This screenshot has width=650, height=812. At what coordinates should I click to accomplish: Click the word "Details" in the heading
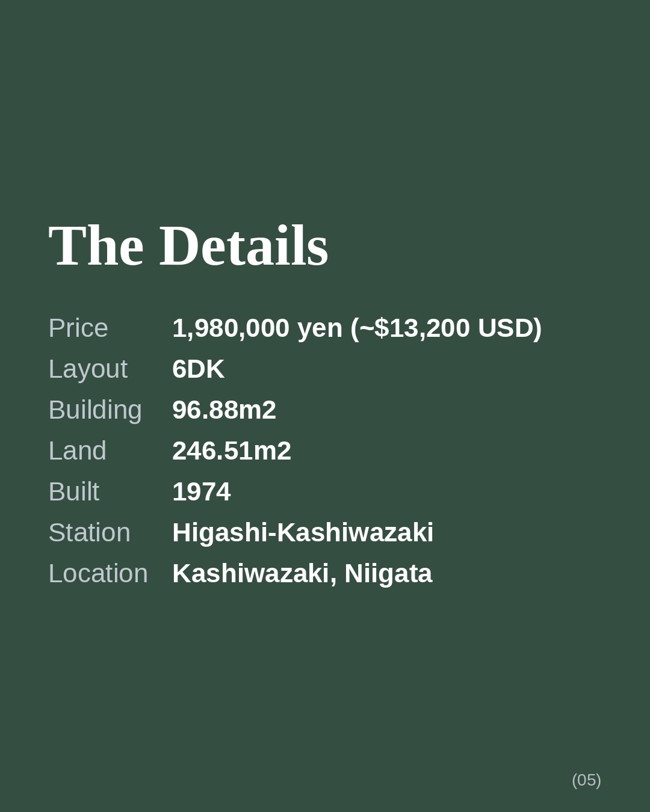244,246
